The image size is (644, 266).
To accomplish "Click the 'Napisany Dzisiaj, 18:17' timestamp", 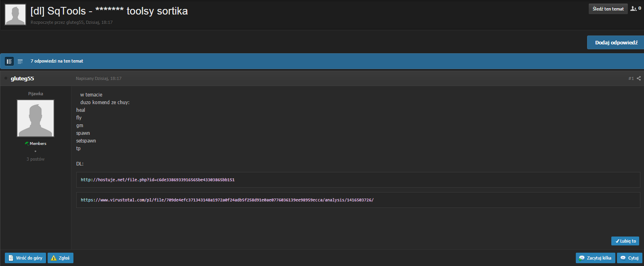I will click(x=98, y=78).
